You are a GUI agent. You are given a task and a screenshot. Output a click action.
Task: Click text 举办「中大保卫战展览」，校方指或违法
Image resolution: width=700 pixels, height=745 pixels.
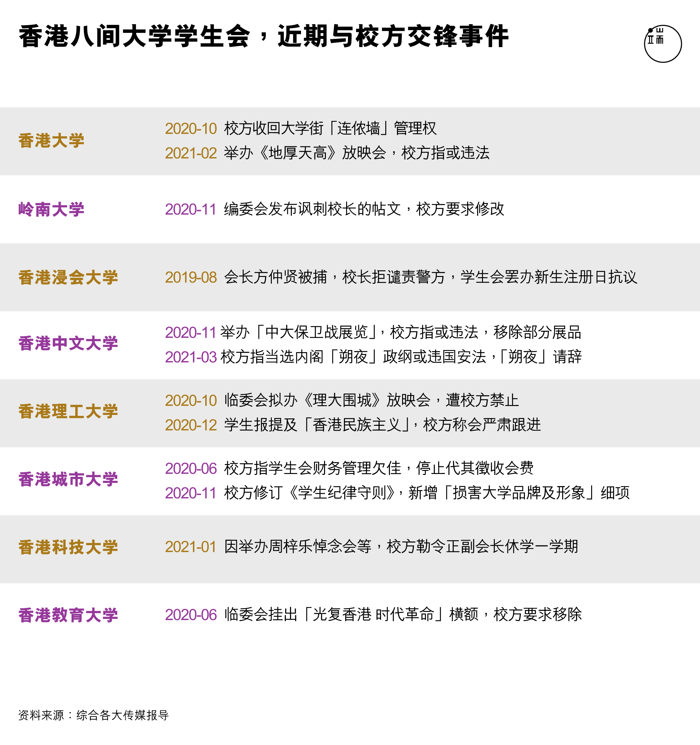(x=350, y=332)
